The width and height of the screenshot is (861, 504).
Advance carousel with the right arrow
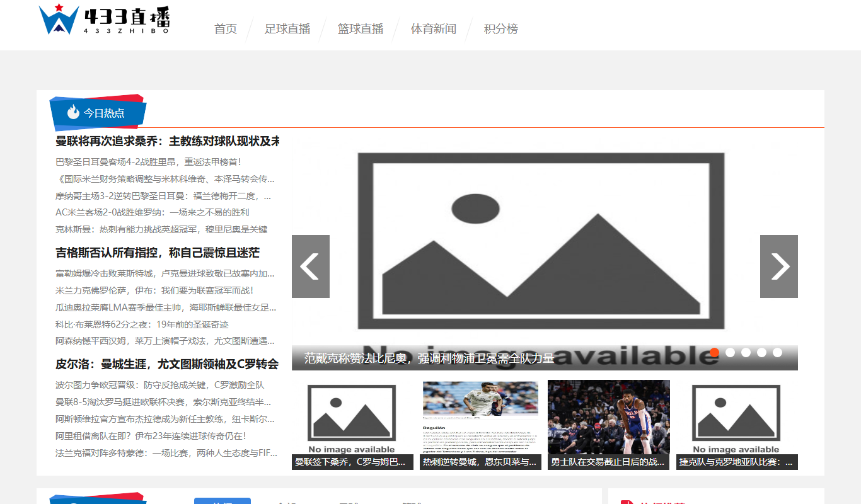779,266
